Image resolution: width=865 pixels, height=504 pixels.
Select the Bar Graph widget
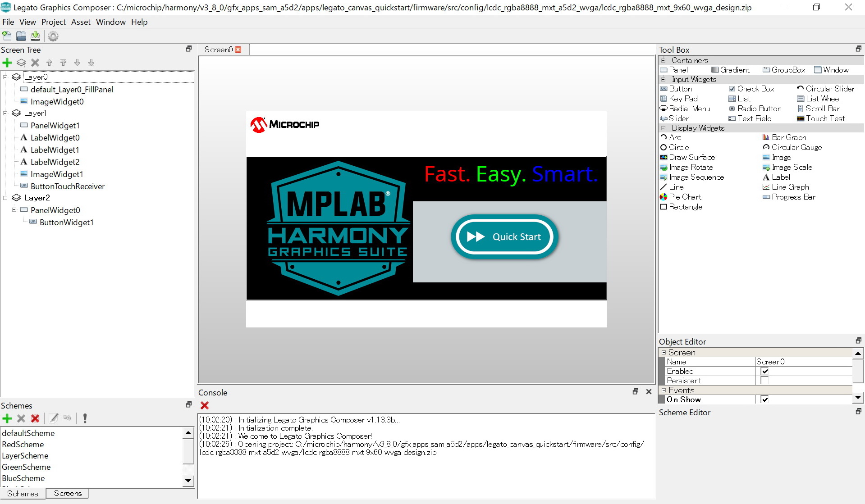click(784, 137)
